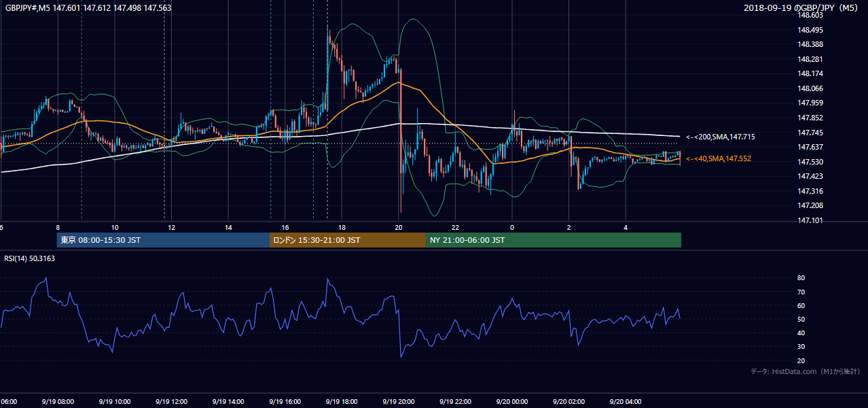Click bottom time label 9/20 00:00
Image resolution: width=868 pixels, height=408 pixels.
[512, 401]
